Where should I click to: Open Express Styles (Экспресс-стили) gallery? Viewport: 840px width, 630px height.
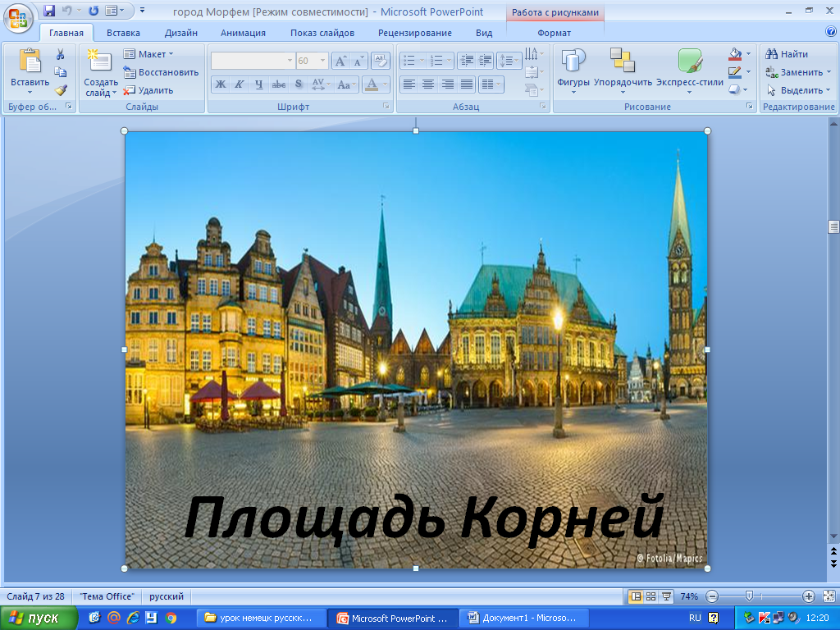(689, 70)
